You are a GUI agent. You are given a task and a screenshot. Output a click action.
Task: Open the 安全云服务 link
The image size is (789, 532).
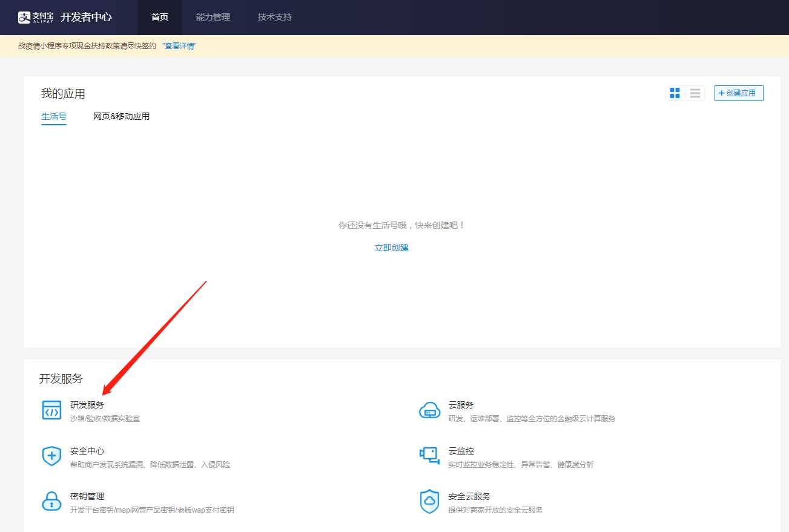470,496
